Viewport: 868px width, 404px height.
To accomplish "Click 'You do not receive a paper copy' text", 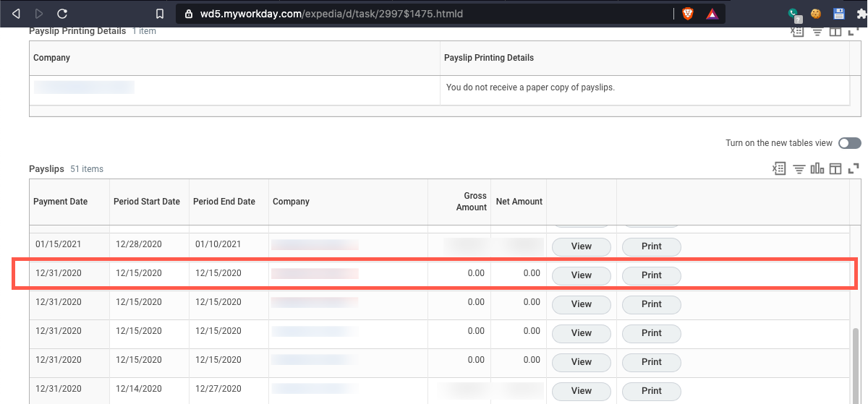I will (530, 87).
